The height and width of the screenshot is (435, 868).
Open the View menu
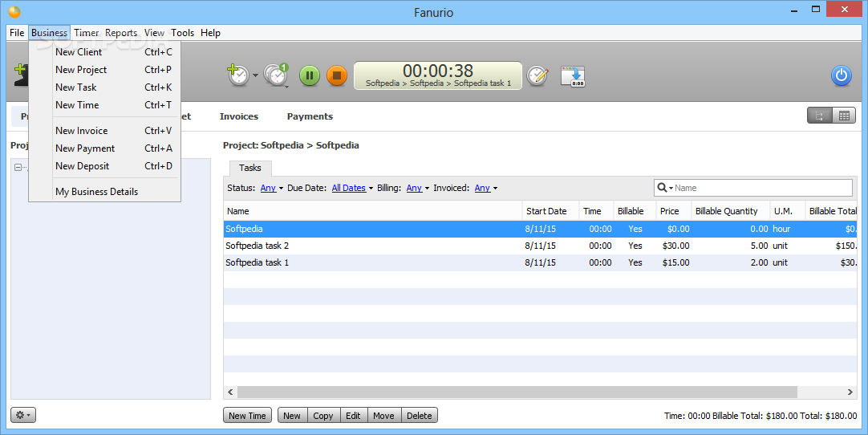[155, 33]
